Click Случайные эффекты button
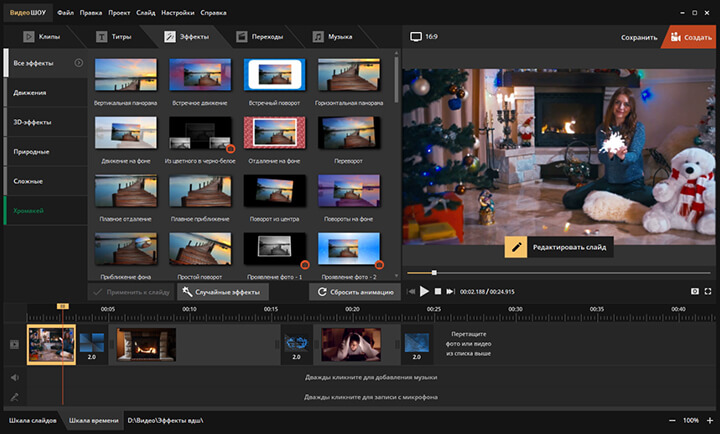 pyautogui.click(x=220, y=292)
